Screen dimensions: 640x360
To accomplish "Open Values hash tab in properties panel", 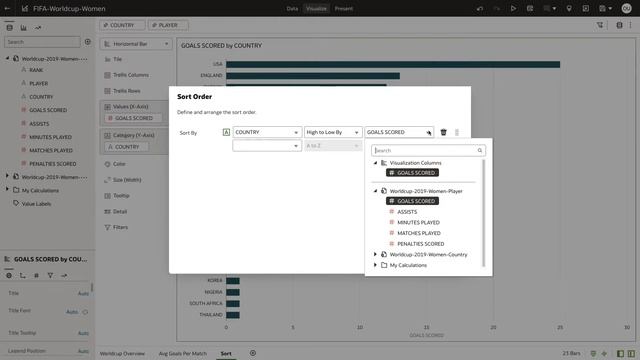I will click(x=36, y=276).
